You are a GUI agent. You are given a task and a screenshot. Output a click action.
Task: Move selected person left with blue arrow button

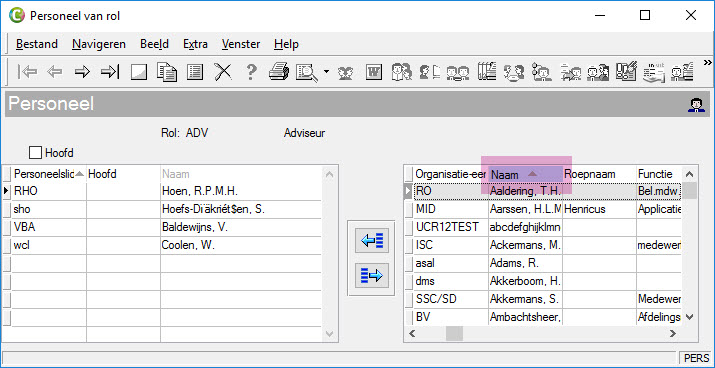click(x=372, y=241)
